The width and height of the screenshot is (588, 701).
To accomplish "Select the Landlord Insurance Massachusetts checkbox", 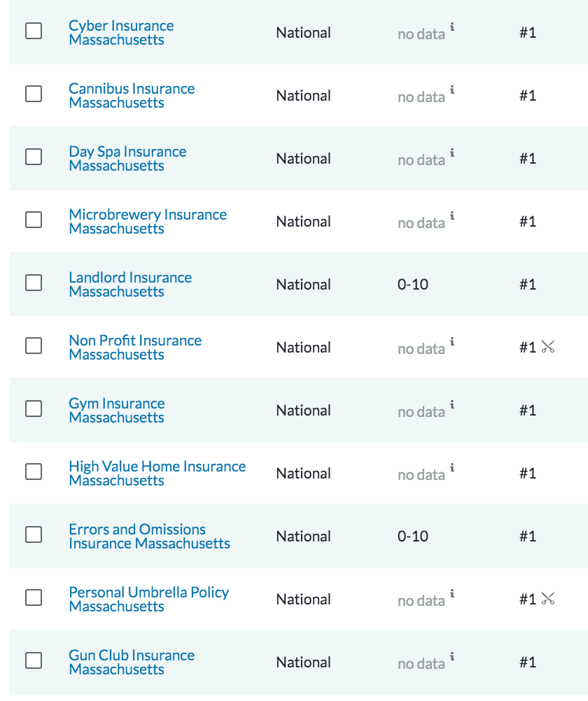I will tap(34, 283).
